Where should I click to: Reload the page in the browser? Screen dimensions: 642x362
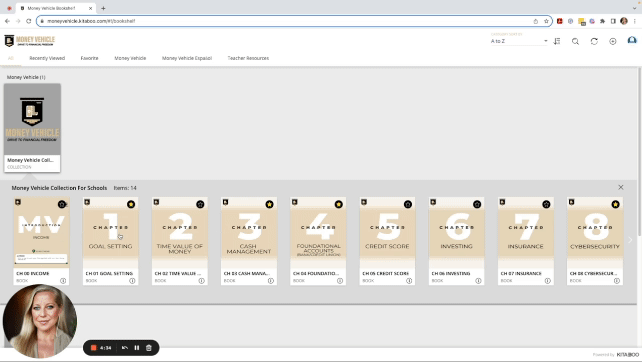point(29,21)
